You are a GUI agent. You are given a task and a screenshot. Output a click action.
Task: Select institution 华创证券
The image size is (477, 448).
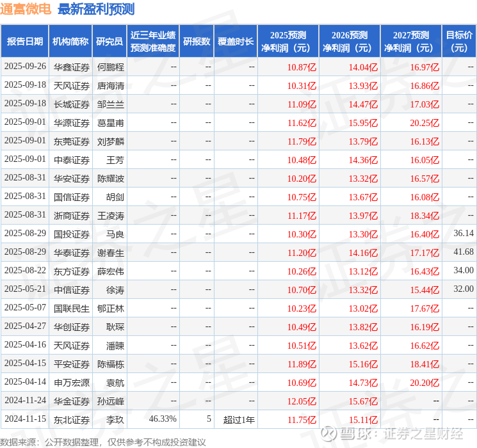72,327
